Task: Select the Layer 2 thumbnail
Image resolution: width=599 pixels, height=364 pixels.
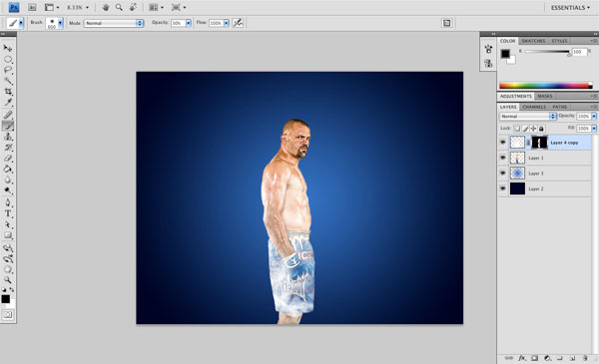Action: [x=517, y=188]
